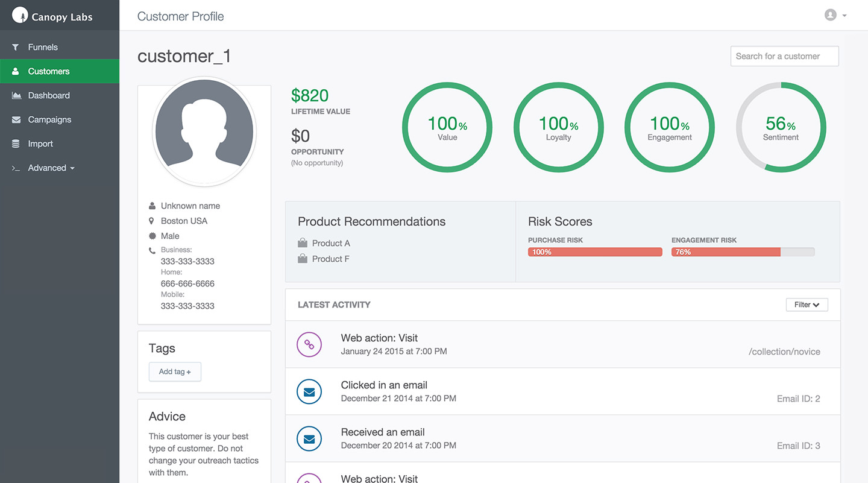Click the Customers person icon in sidebar
Screen dimensions: 868x483
[16, 71]
